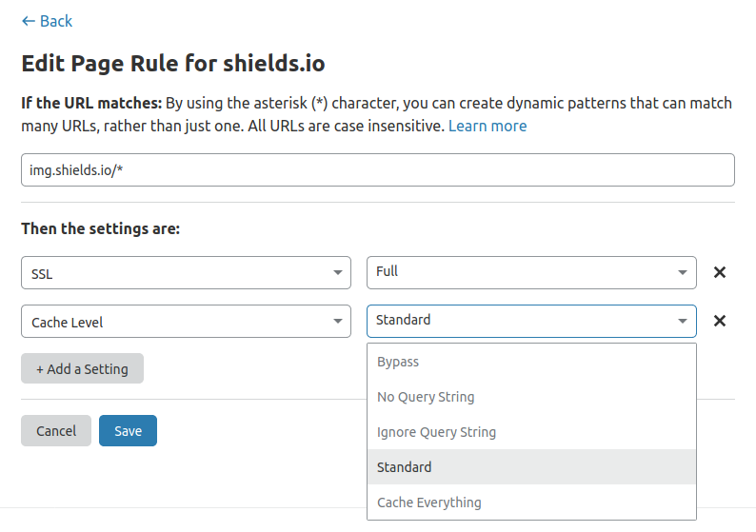Image resolution: width=756 pixels, height=532 pixels.
Task: Click the Cache Level dropdown arrow
Action: [x=337, y=322]
